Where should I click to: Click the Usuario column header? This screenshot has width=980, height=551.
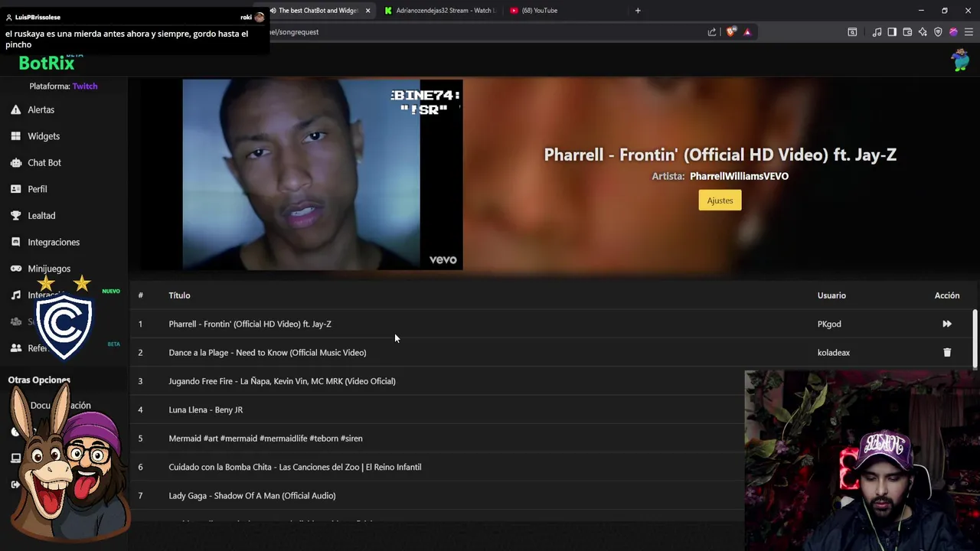coord(831,295)
